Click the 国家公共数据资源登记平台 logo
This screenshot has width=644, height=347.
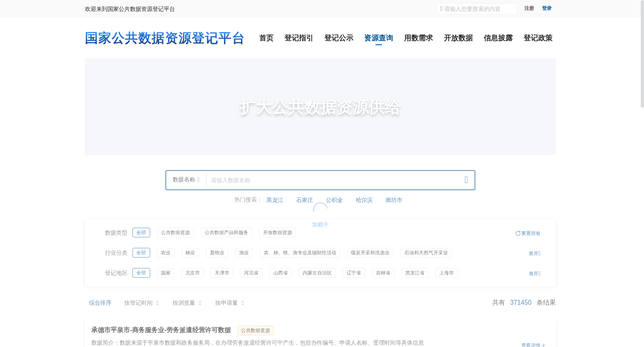click(165, 38)
